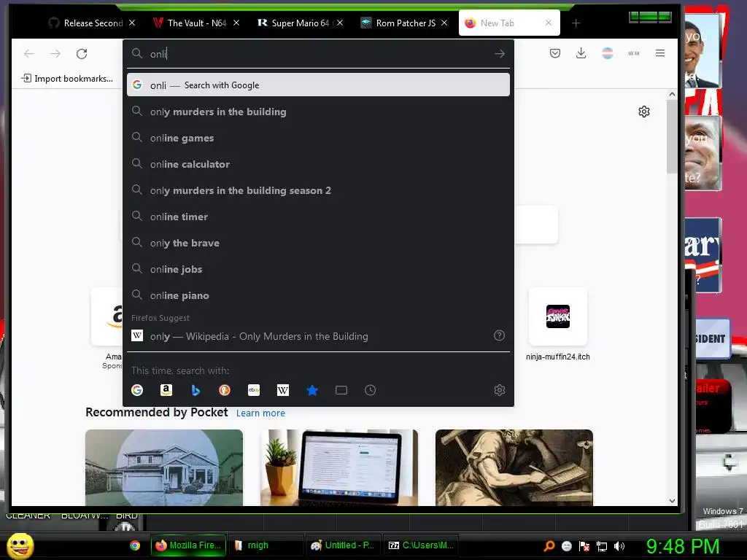Image resolution: width=747 pixels, height=560 pixels.
Task: Open a new tab with plus button
Action: (576, 23)
